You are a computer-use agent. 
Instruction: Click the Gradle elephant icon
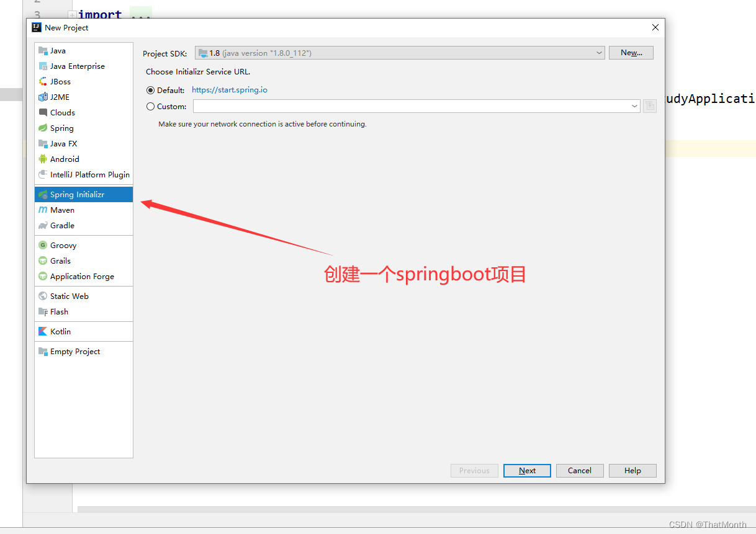(43, 226)
